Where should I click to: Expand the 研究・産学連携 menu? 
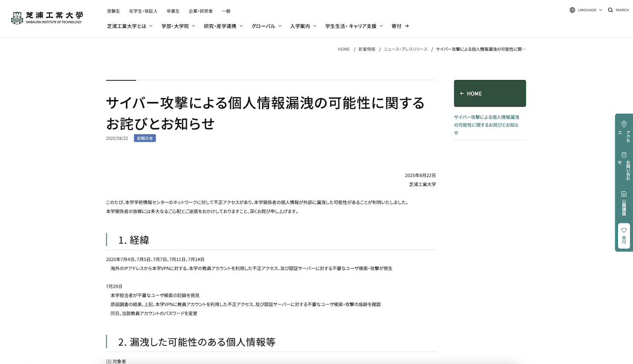tap(223, 26)
